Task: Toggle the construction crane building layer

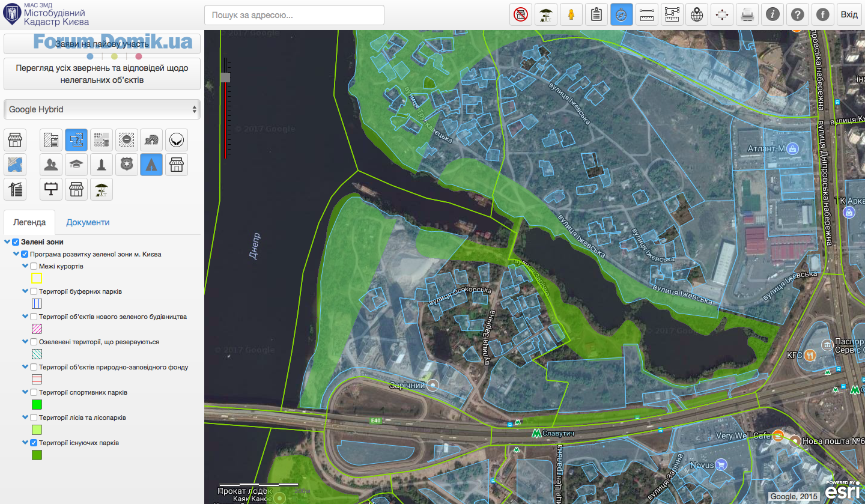Action: 15,189
